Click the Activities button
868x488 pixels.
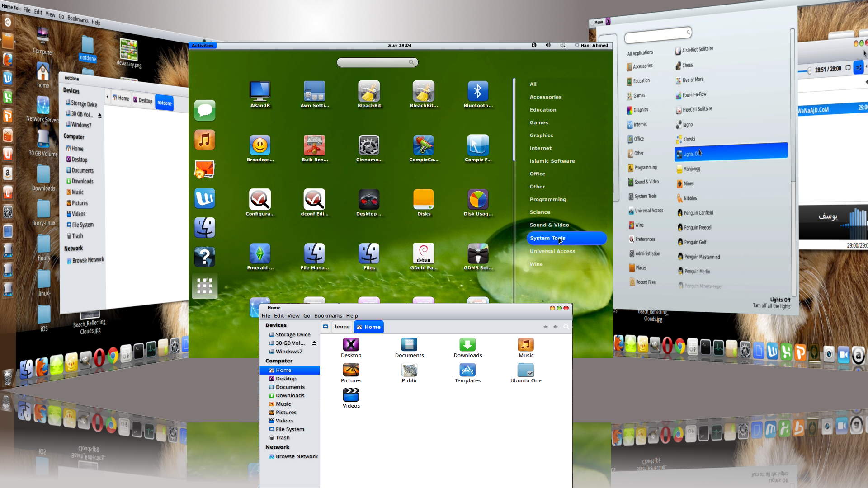(203, 45)
